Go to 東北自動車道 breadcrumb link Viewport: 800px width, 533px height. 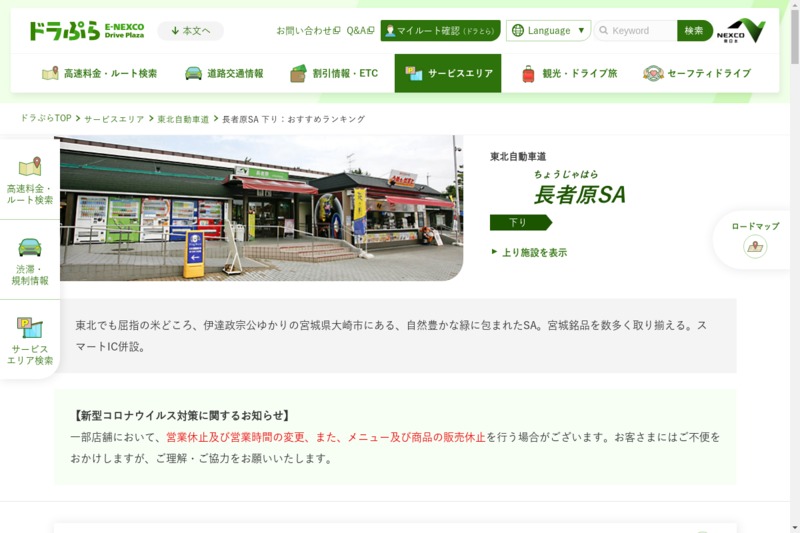click(183, 119)
